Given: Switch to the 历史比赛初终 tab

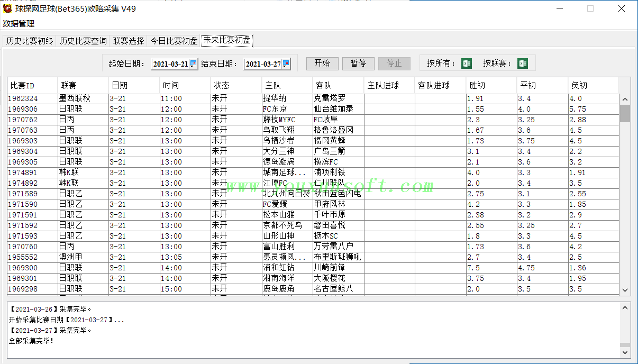Looking at the screenshot, I should point(30,41).
